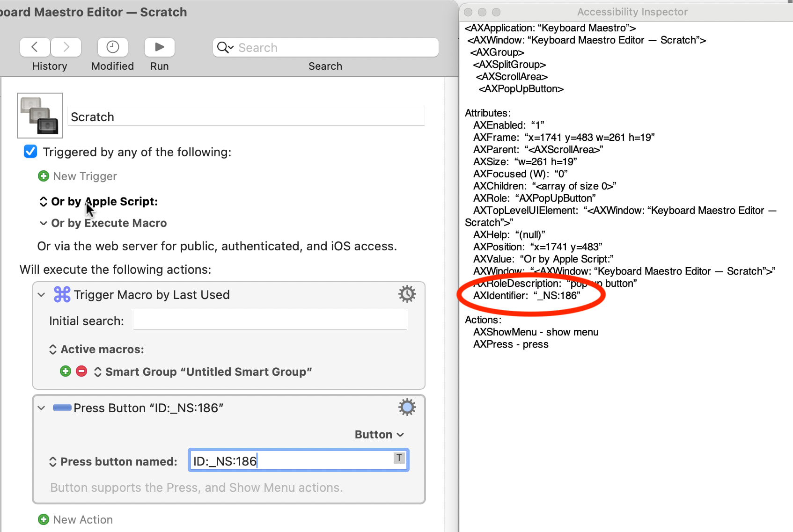Viewport: 793px width, 532px height.
Task: Click the AXScrollArea line in the inspector hierarchy
Action: (512, 77)
